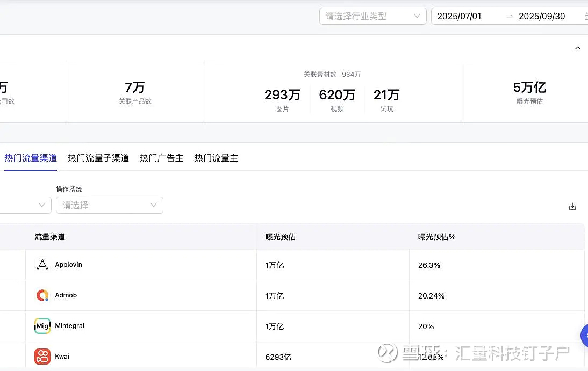Click the start date 2025/07/01 field
588x371 pixels.
pos(459,16)
